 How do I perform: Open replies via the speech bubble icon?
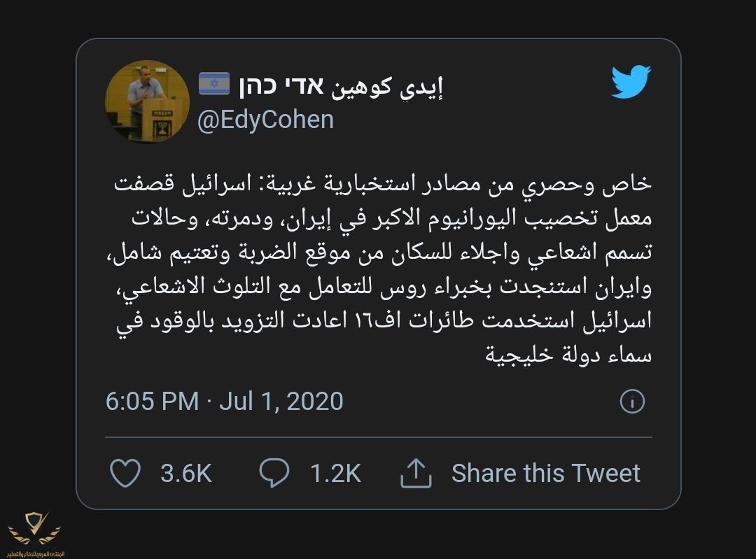pos(274,474)
